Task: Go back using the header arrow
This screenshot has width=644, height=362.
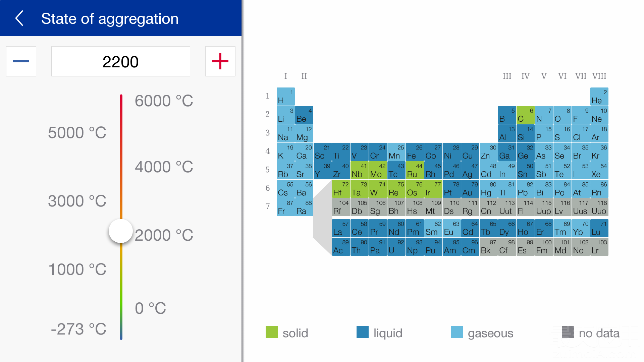Action: click(x=19, y=18)
